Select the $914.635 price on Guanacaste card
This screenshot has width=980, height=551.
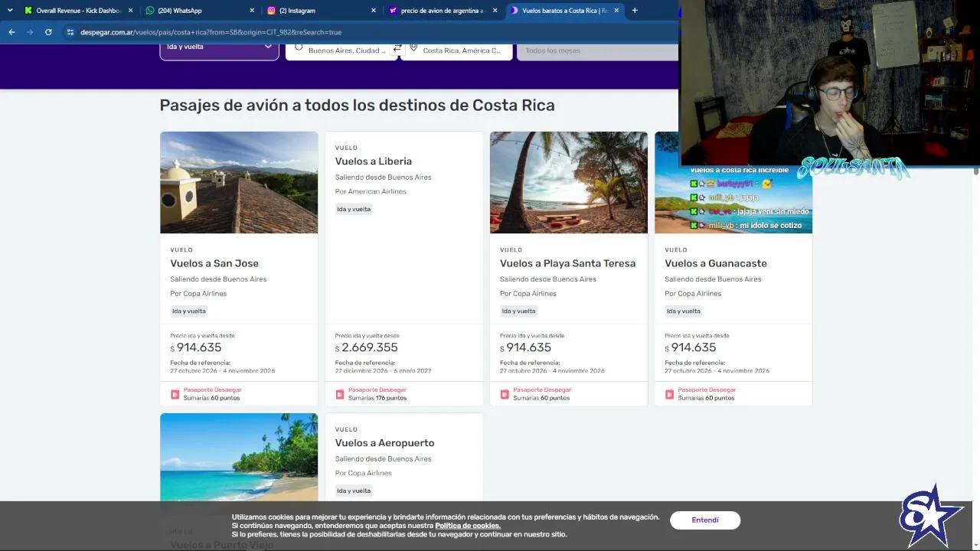click(691, 347)
